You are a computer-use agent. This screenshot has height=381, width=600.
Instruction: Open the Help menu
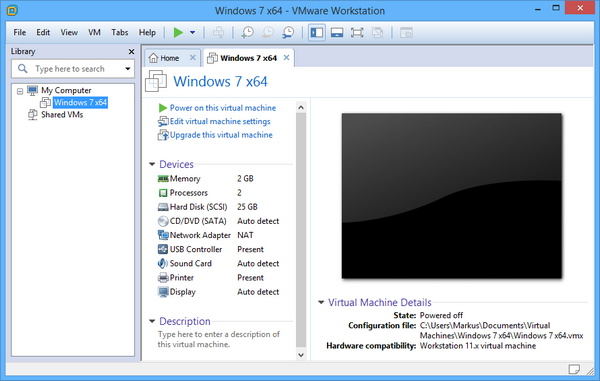click(x=147, y=33)
